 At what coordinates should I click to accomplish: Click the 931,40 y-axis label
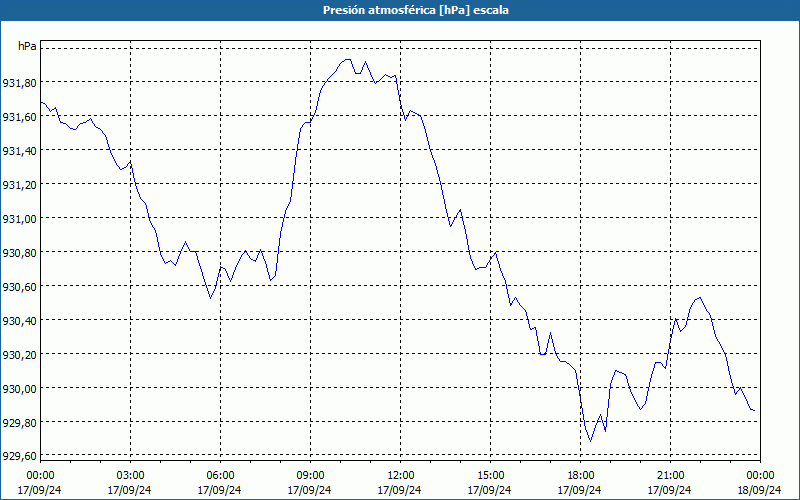pyautogui.click(x=19, y=151)
